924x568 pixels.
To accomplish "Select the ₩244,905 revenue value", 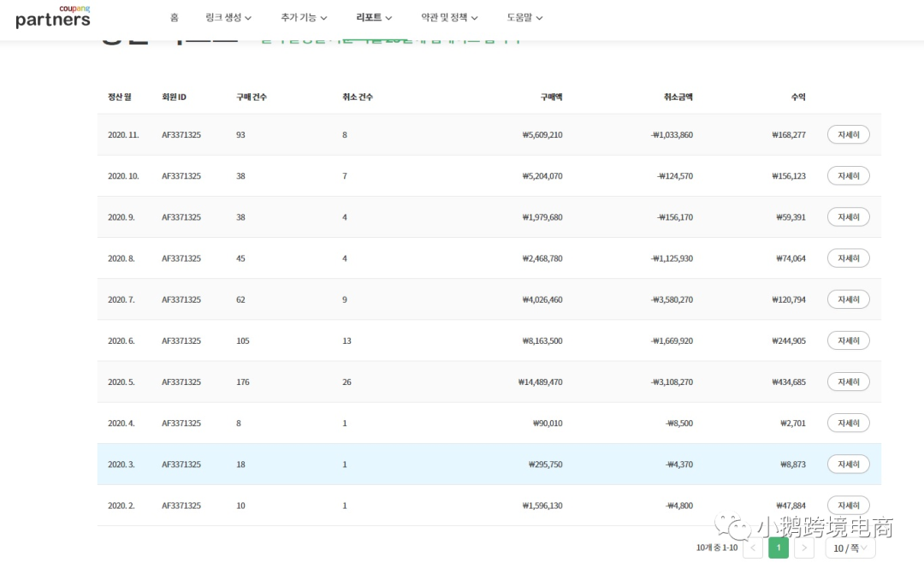I will 789,341.
